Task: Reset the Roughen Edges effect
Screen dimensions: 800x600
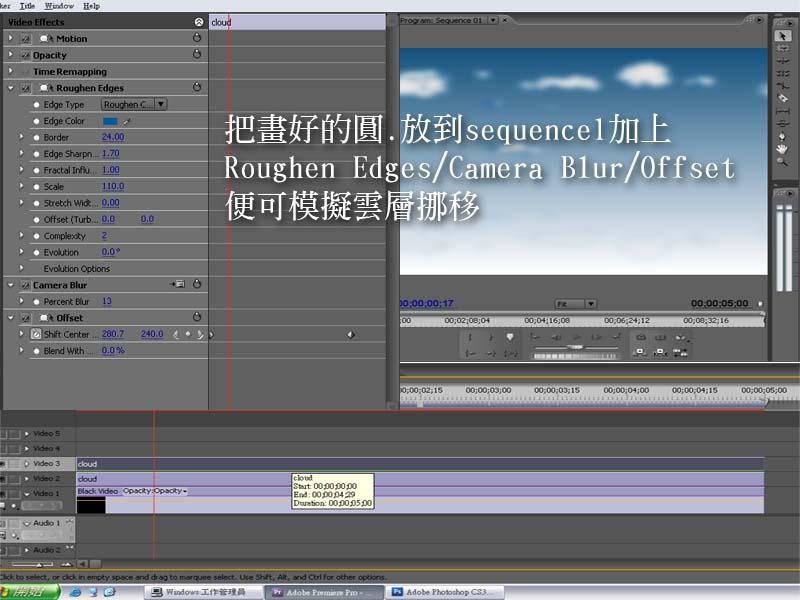Action: click(x=197, y=88)
